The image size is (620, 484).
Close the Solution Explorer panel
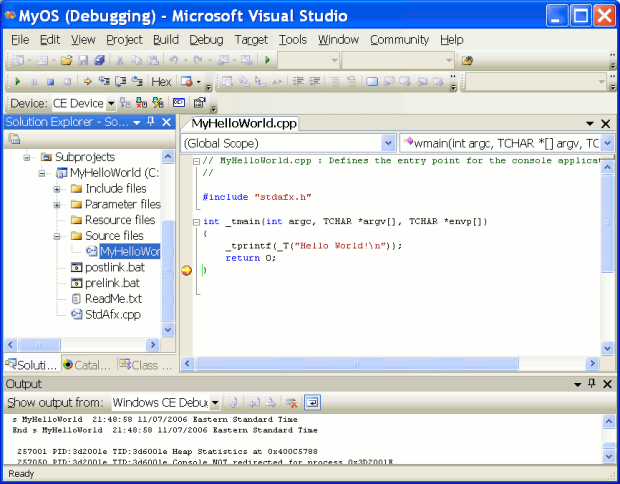pyautogui.click(x=166, y=122)
